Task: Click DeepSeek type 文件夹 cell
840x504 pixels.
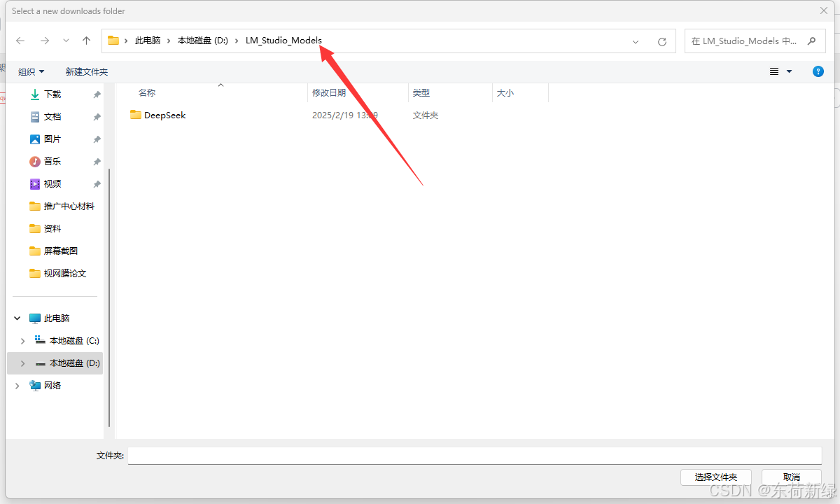Action: (x=426, y=115)
